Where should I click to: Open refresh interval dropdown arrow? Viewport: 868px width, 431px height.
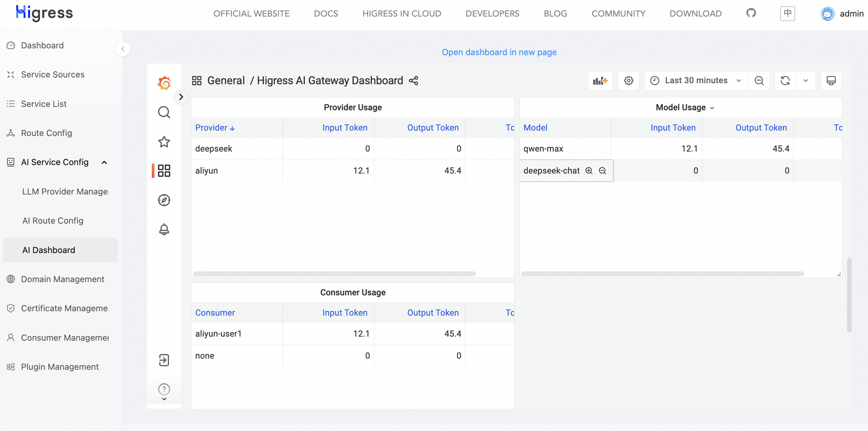806,81
